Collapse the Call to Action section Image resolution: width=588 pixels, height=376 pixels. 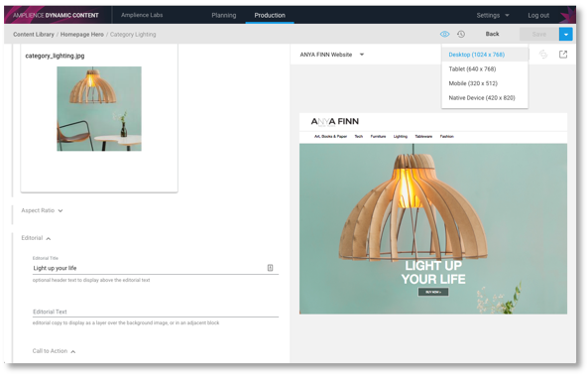pyautogui.click(x=54, y=351)
